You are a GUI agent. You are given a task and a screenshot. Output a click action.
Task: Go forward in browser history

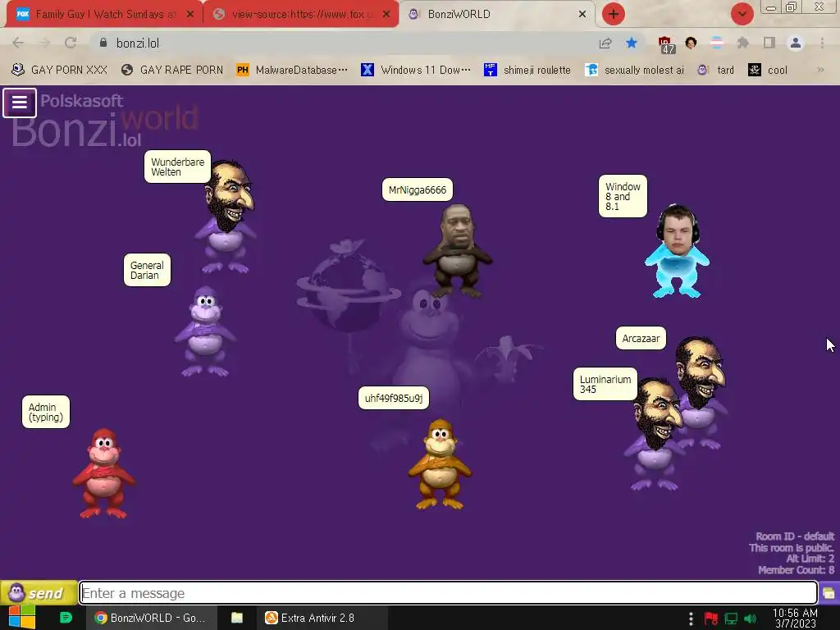[44, 43]
